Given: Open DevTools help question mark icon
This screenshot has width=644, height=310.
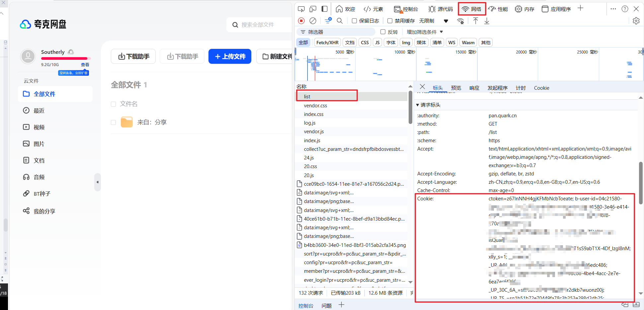Looking at the screenshot, I should tap(625, 9).
